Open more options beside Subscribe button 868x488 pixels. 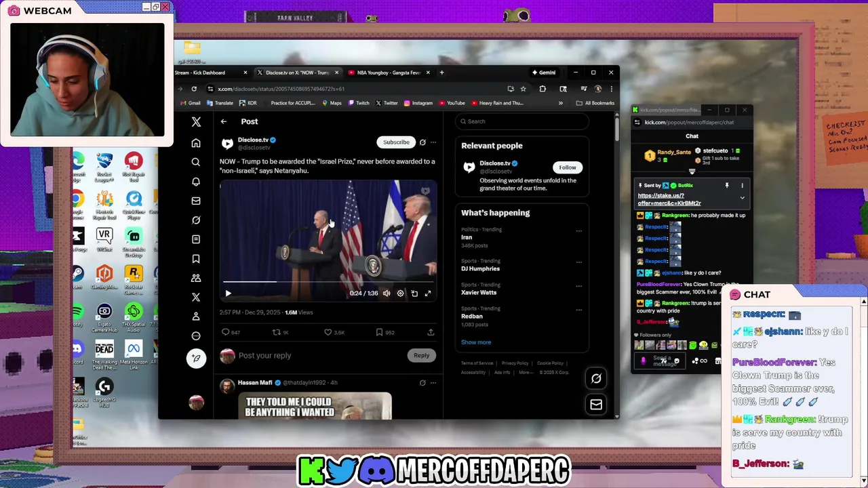[433, 142]
